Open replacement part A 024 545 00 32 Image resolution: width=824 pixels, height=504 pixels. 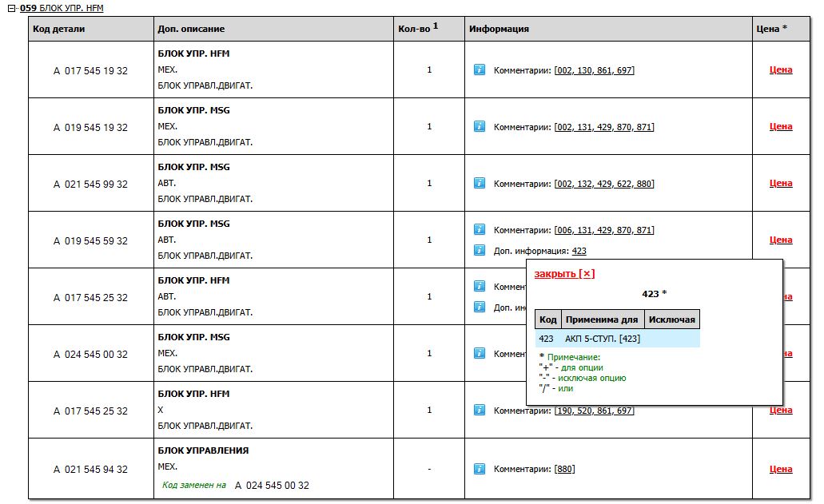click(272, 485)
